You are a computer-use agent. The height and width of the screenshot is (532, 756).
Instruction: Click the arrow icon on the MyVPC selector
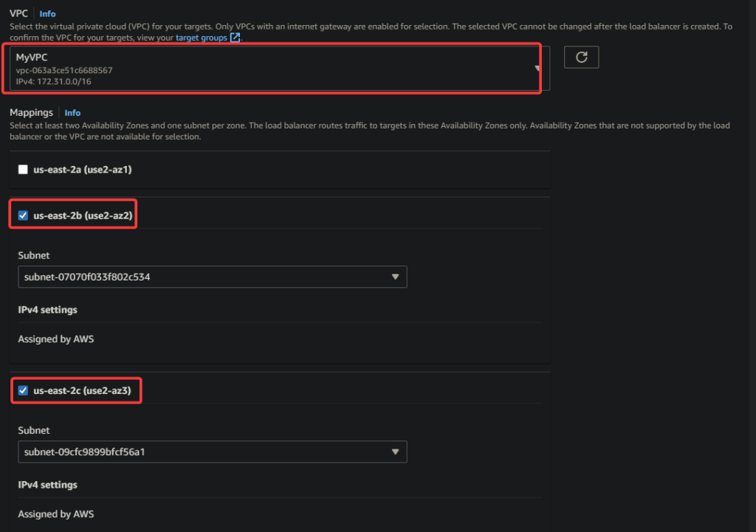click(x=537, y=68)
